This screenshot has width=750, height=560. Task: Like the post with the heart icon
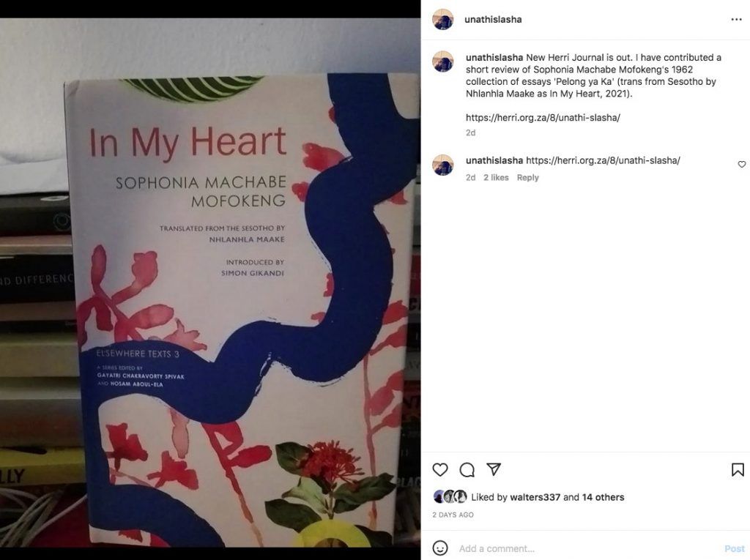[x=439, y=470]
